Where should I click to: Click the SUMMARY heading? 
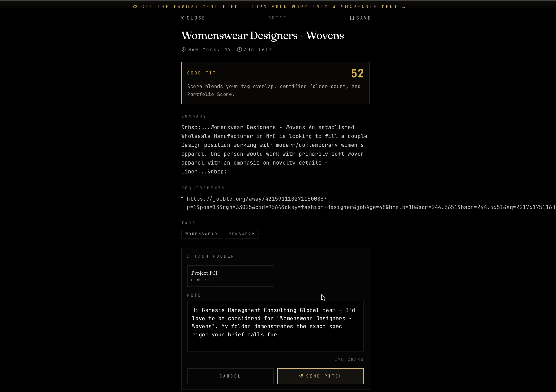[x=194, y=116]
